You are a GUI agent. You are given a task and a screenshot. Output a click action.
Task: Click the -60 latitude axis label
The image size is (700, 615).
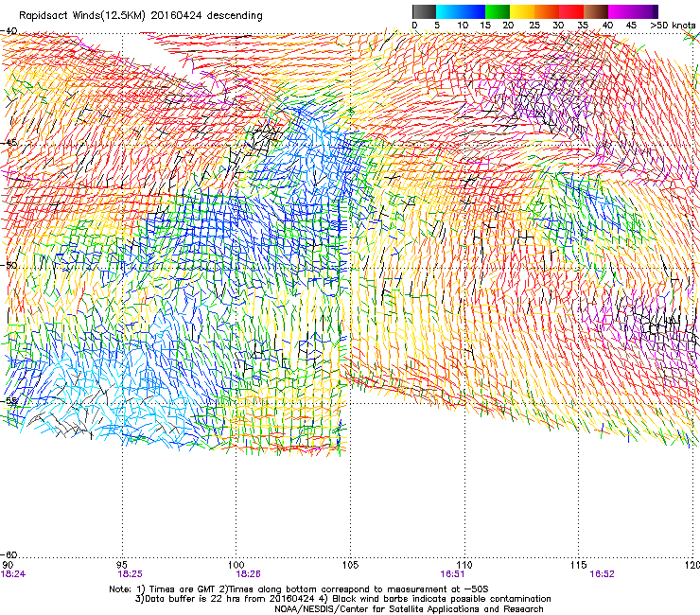(9, 554)
